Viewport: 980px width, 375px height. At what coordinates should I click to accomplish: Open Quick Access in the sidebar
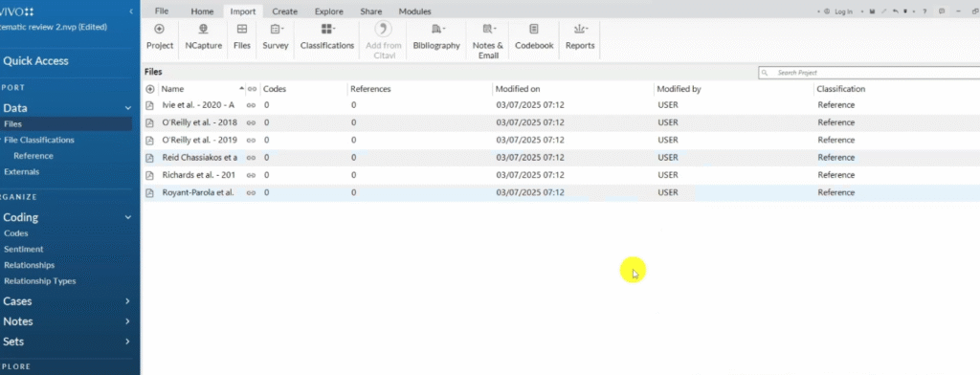pyautogui.click(x=35, y=60)
